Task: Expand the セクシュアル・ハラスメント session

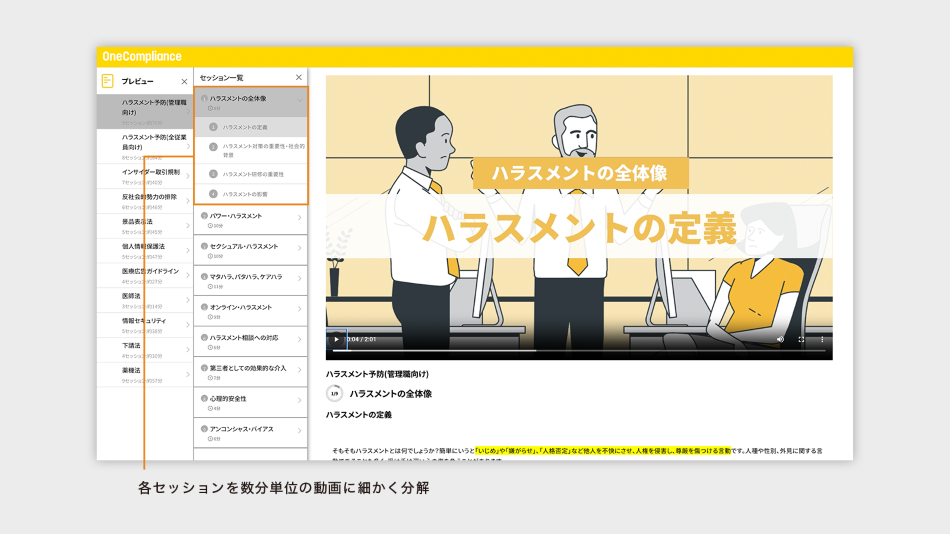Action: [299, 250]
